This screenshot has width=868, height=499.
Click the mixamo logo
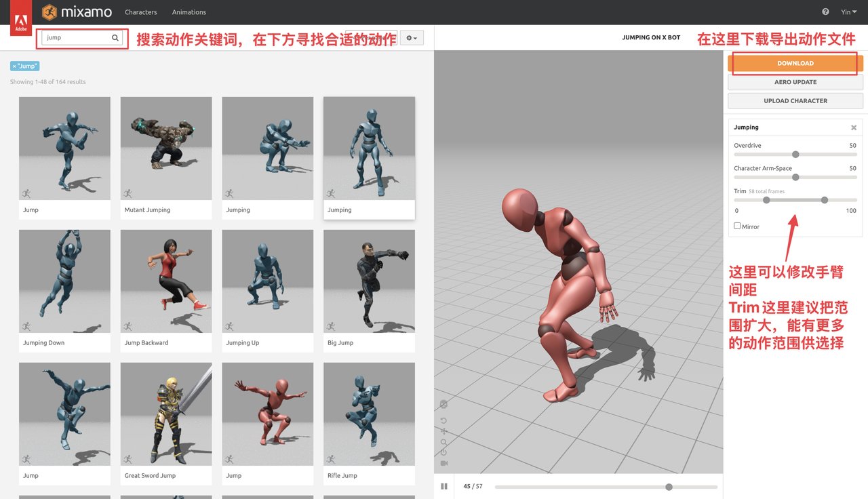pos(77,12)
